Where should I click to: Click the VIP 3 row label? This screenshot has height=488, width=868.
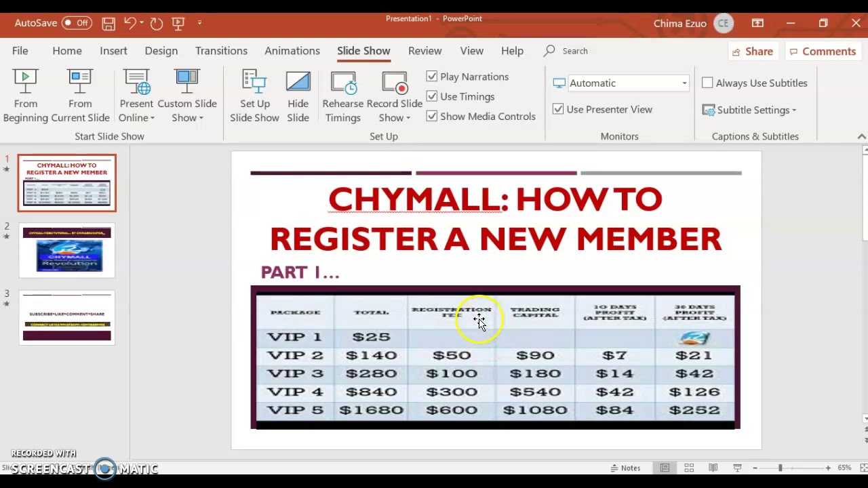coord(295,373)
